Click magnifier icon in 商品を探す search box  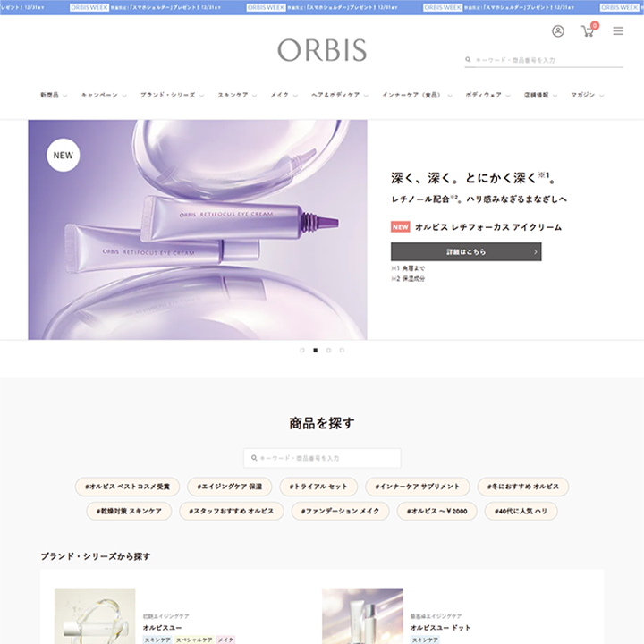tap(254, 458)
